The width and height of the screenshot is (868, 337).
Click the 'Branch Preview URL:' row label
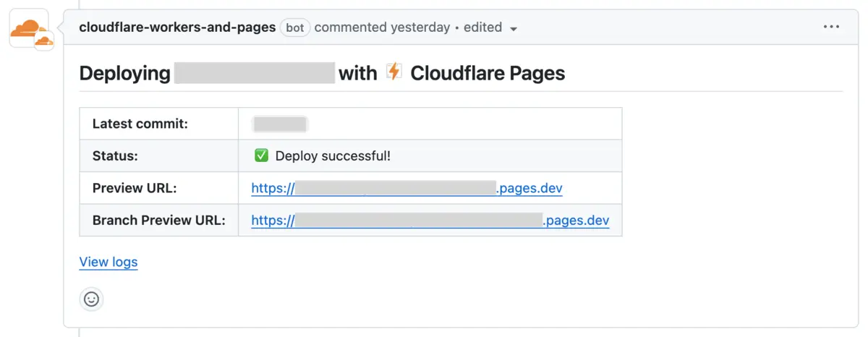coord(159,221)
